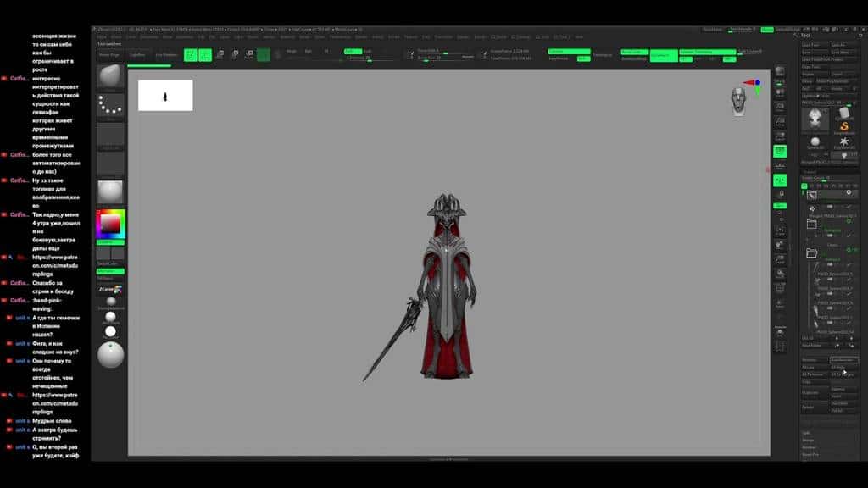Click the Live Boolean button
Image resolution: width=868 pixels, height=488 pixels.
(x=166, y=55)
